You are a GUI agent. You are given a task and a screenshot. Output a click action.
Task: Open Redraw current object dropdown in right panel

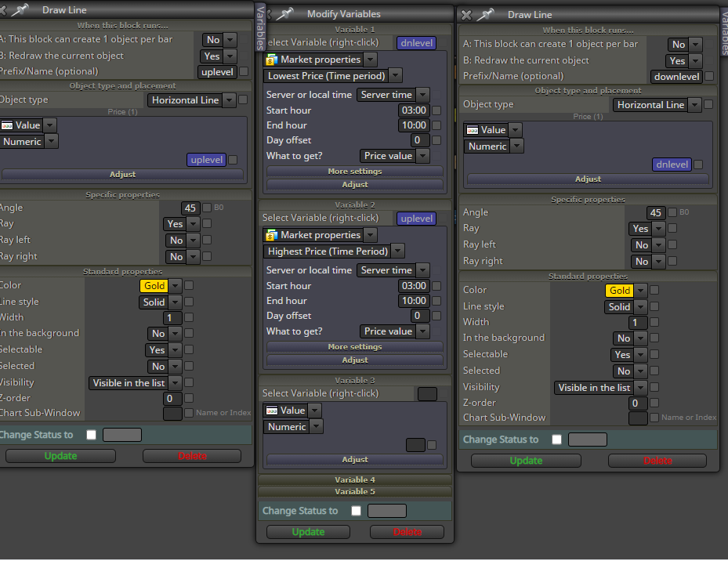[x=683, y=61]
